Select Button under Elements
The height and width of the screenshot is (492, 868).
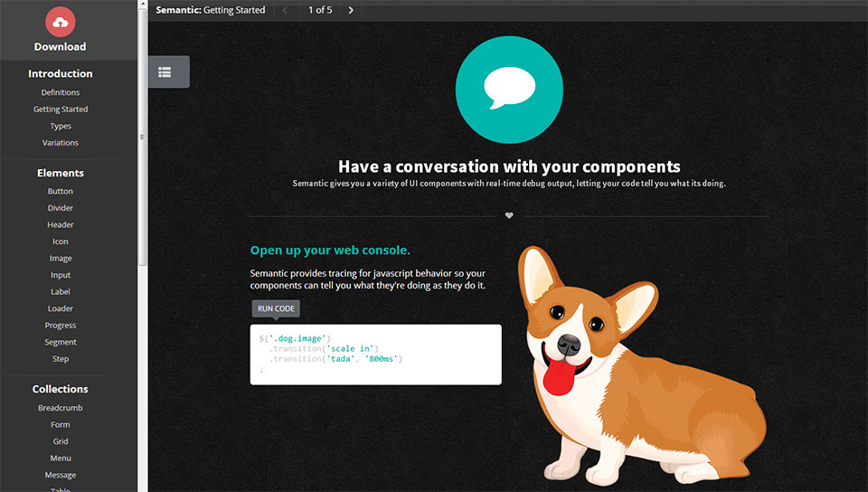click(61, 191)
